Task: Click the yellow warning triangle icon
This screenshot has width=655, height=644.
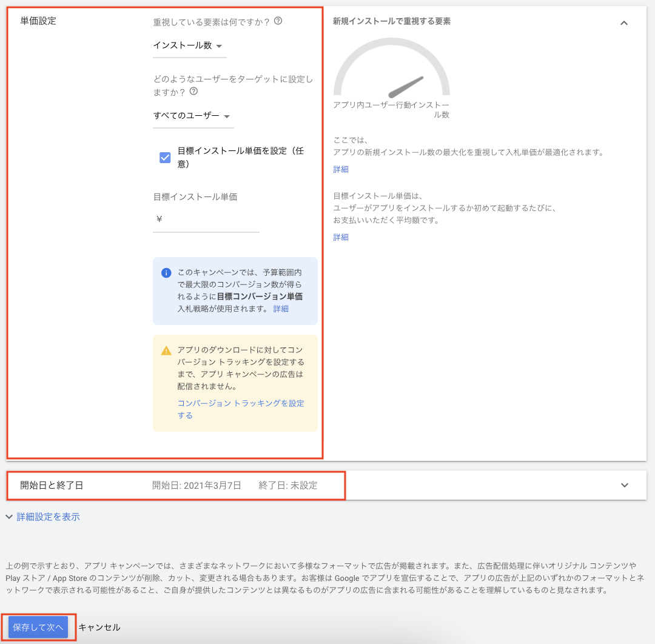Action: pos(166,351)
